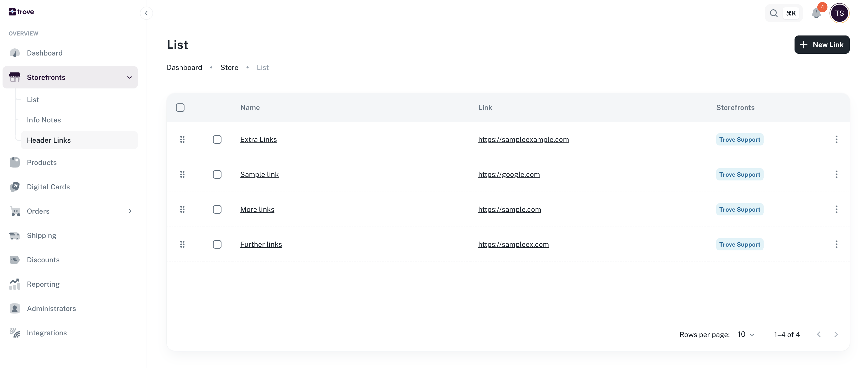This screenshot has height=368, width=868.
Task: Open the https://google.com link
Action: tap(509, 175)
